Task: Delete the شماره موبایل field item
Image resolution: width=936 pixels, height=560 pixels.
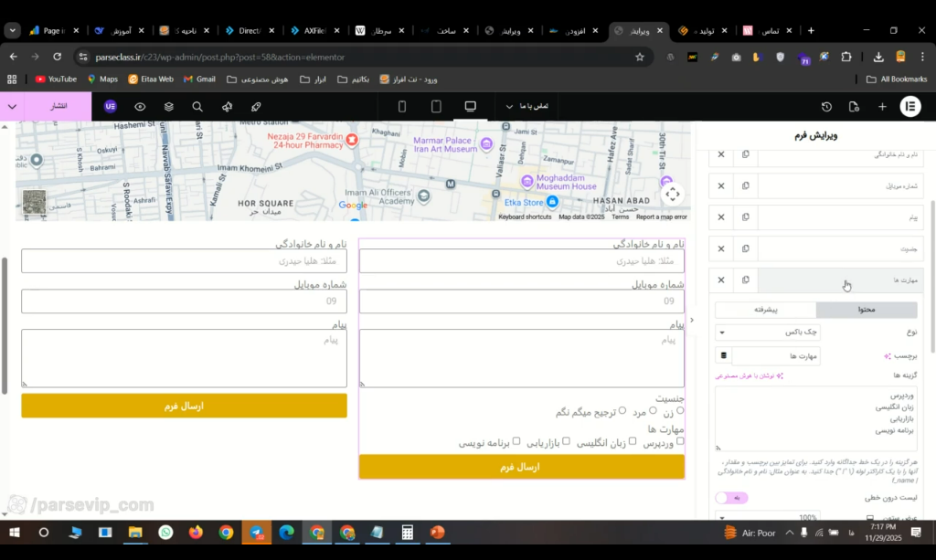Action: click(x=721, y=185)
